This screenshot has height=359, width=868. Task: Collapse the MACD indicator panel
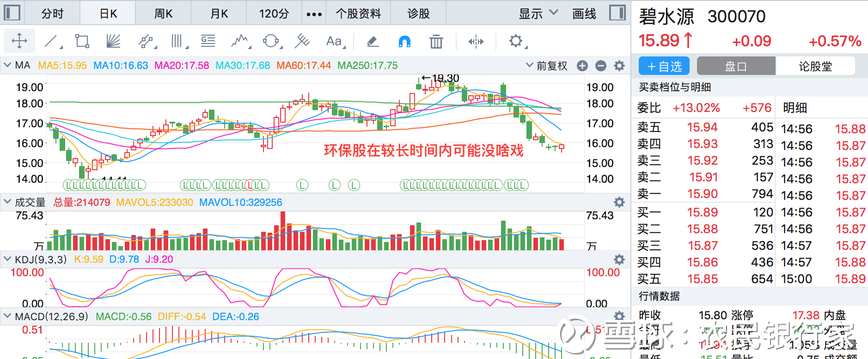pos(7,316)
